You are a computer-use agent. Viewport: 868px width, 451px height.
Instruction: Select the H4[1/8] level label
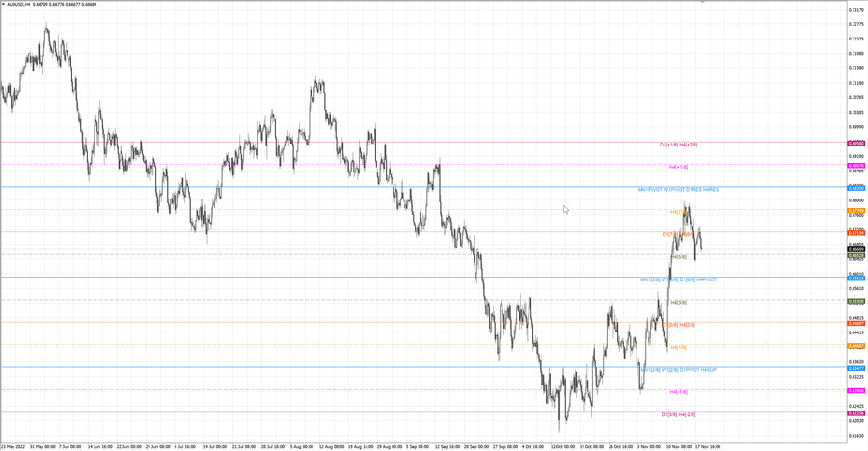pos(678,347)
